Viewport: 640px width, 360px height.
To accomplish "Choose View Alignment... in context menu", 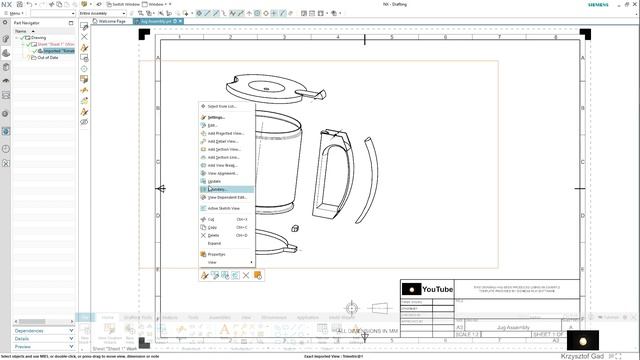I will (x=227, y=173).
